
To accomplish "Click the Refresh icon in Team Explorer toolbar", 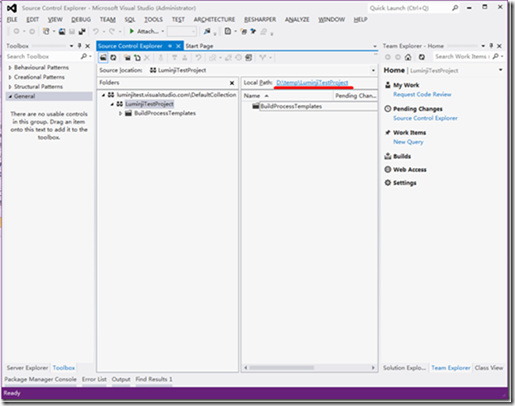I will coord(422,57).
